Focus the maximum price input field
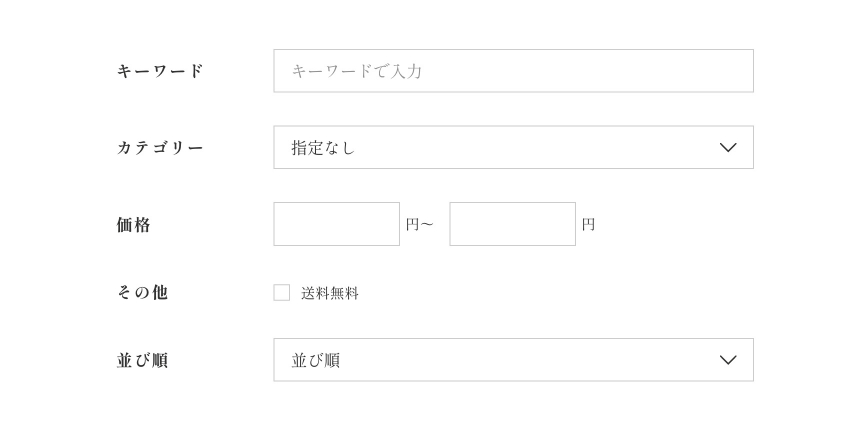Viewport: 855px width, 433px height. 512,224
